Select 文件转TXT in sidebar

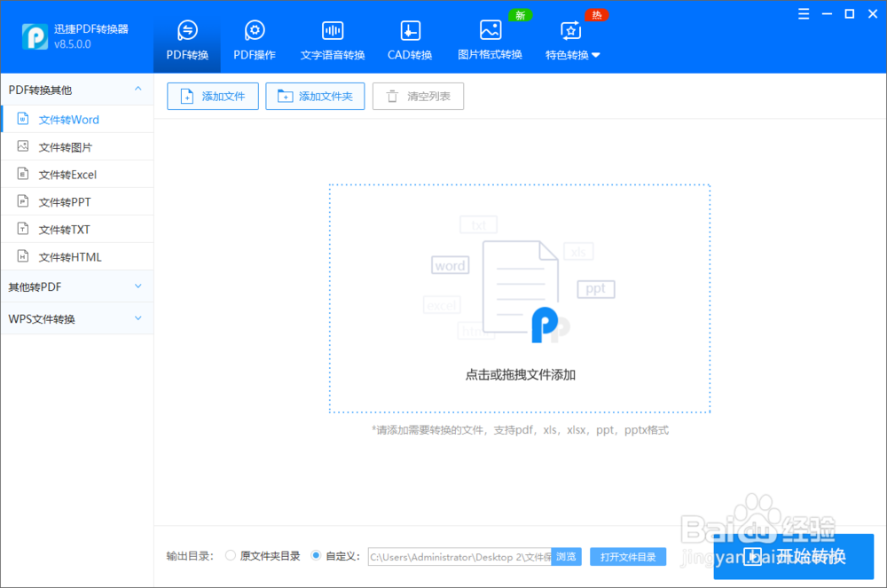pyautogui.click(x=77, y=230)
